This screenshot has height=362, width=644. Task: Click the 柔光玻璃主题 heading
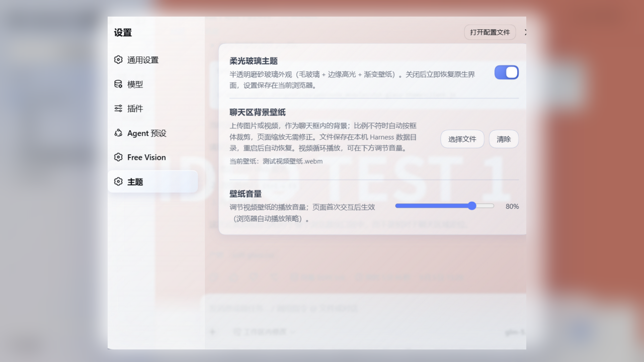[254, 61]
